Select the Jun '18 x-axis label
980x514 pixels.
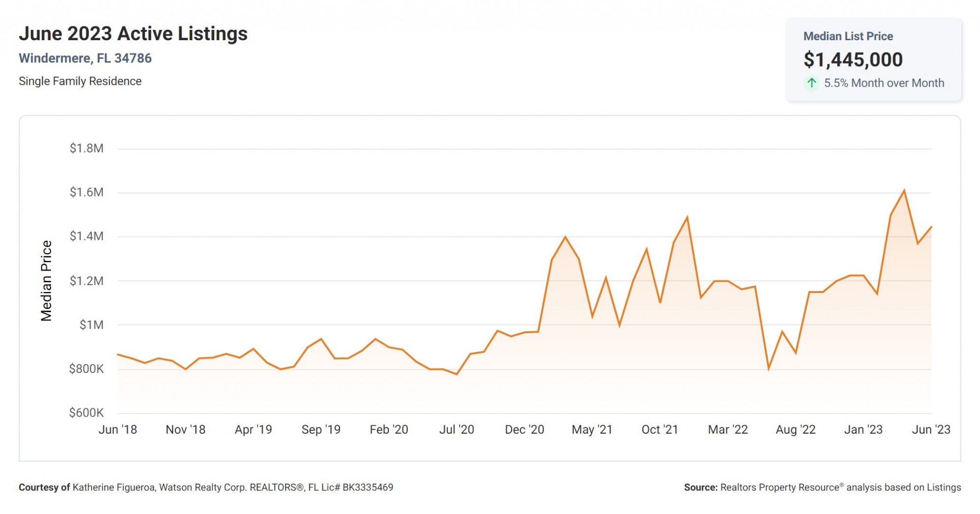[118, 430]
